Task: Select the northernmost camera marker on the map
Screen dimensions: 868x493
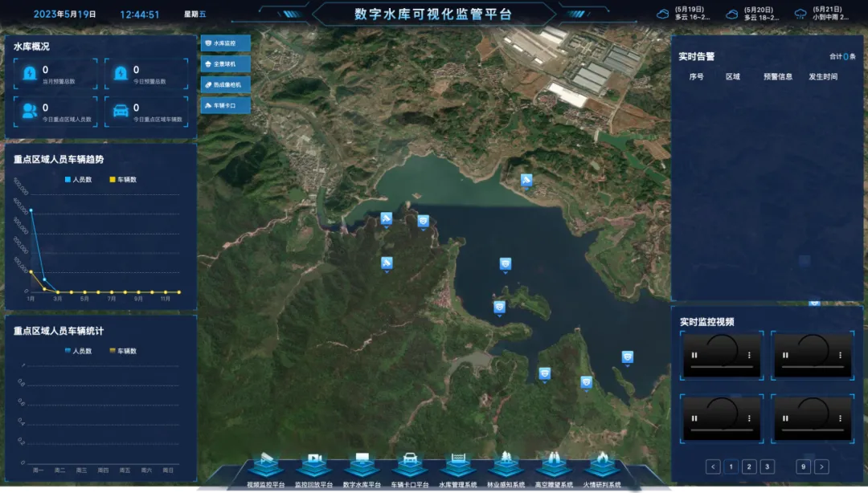Action: [526, 181]
